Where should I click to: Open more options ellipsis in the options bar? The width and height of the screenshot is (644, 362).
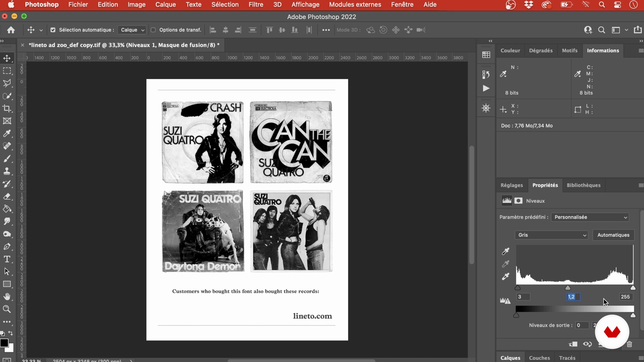click(326, 30)
